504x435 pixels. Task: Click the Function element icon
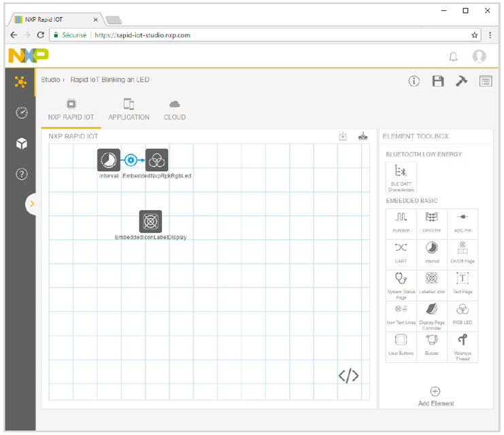point(401,221)
